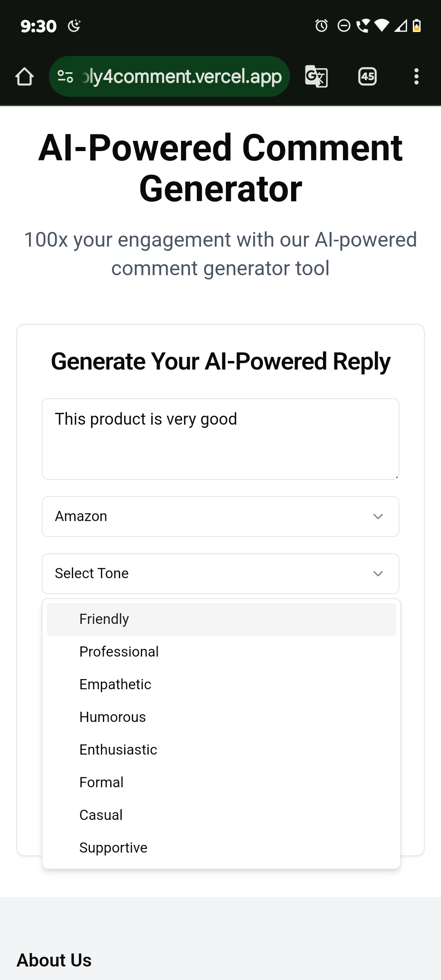Tap the Google Translate icon

point(316,76)
